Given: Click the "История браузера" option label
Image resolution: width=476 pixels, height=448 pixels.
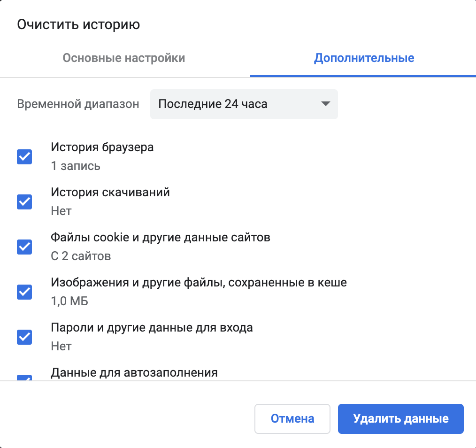Looking at the screenshot, I should [101, 147].
